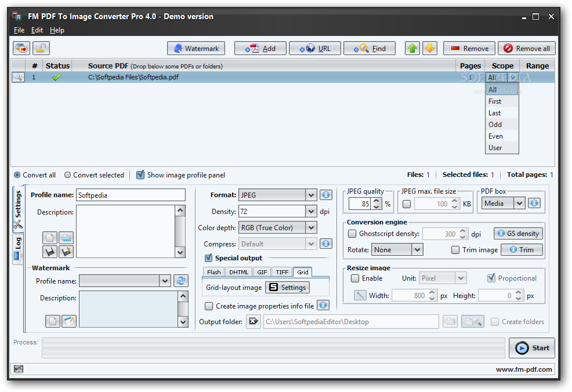
Task: Click the resize width picker icon
Action: [360, 295]
